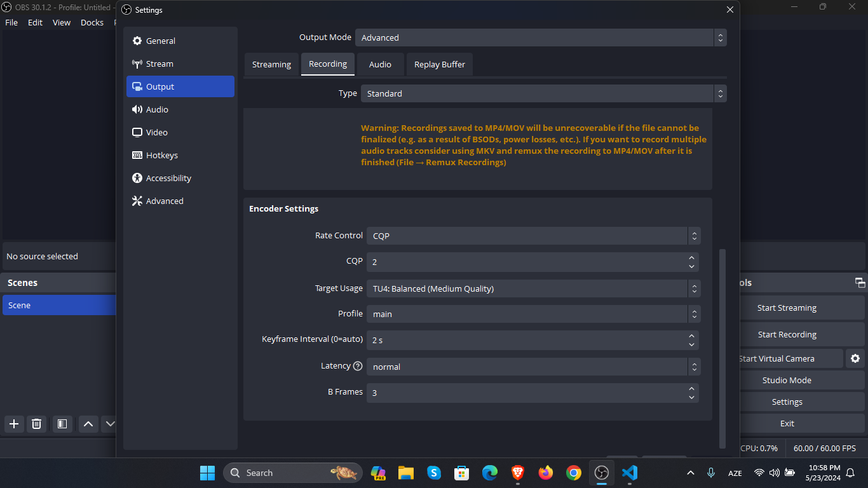The height and width of the screenshot is (488, 868).
Task: Increase the B Frames stepper value
Action: click(691, 388)
